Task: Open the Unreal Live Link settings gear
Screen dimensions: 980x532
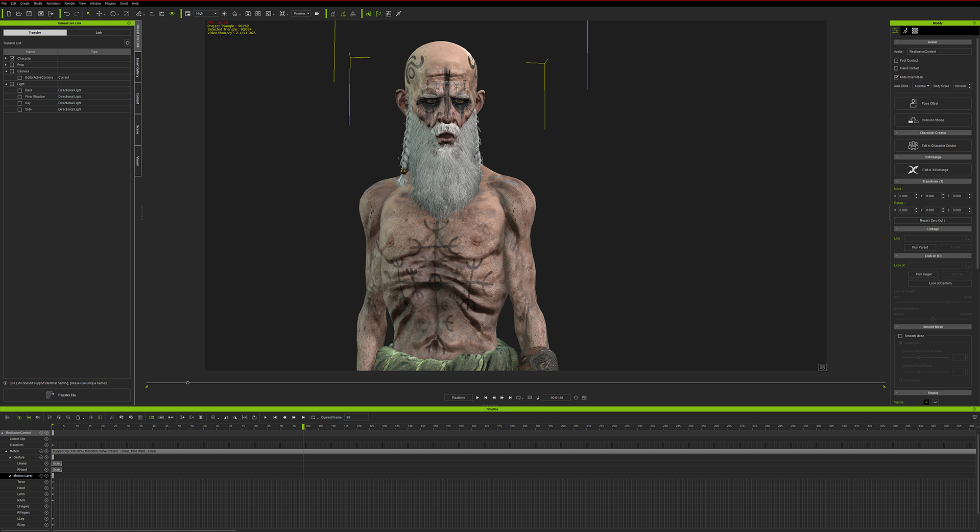Action: [x=127, y=43]
